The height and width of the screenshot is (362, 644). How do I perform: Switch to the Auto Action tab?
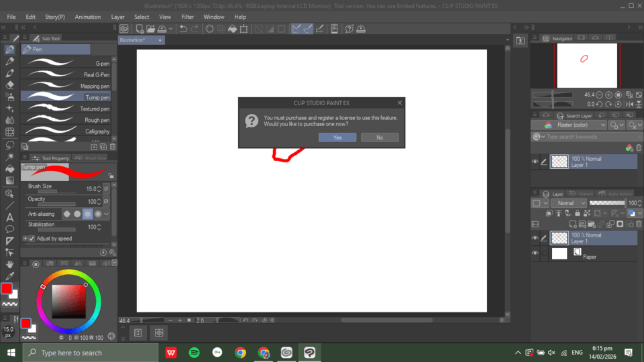pos(615,194)
